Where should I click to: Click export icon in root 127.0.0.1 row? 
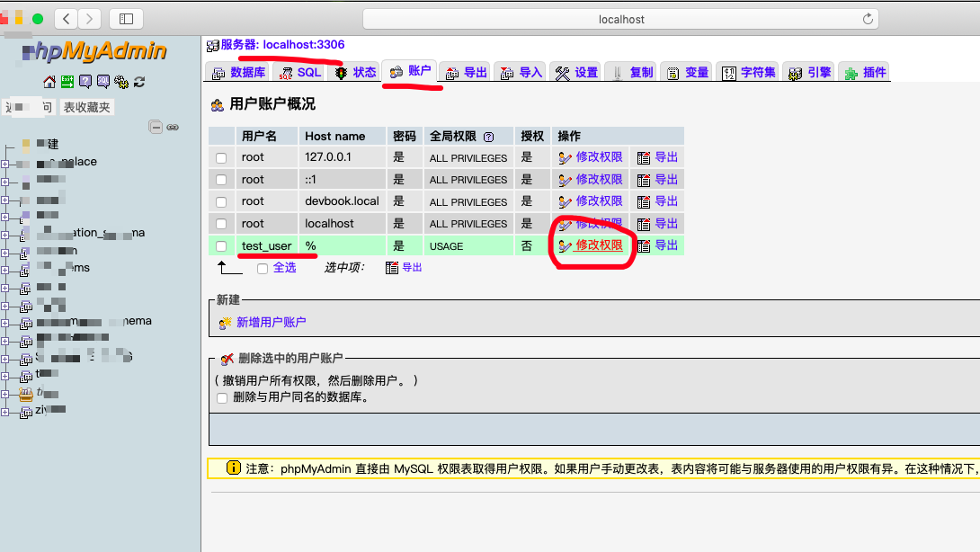(644, 158)
